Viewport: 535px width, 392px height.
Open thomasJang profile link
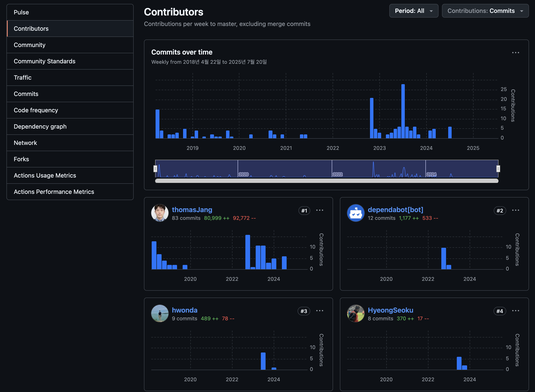coord(192,210)
